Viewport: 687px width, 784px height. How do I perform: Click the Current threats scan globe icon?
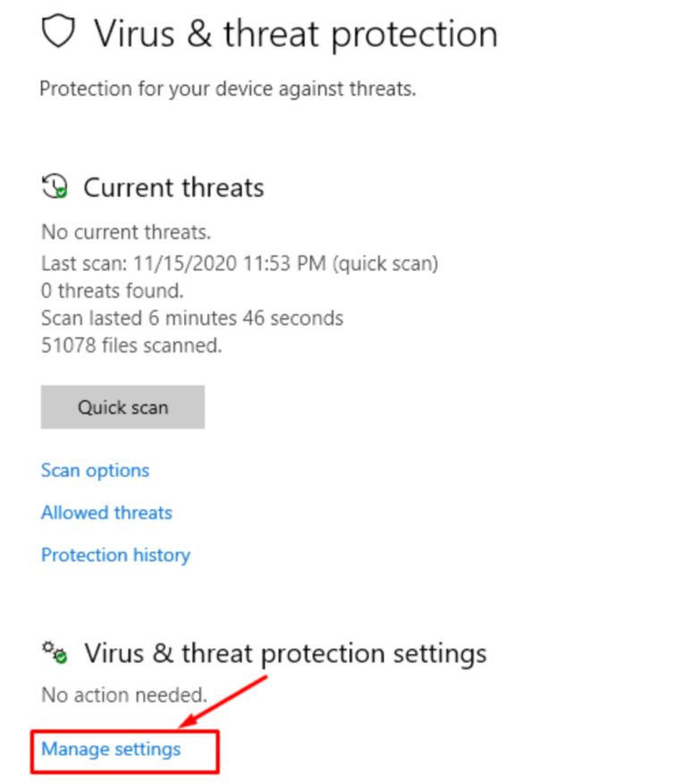tap(55, 186)
